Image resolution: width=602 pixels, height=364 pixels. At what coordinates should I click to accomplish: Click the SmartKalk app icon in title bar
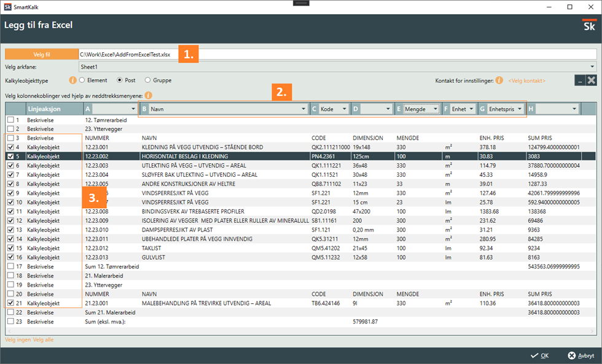(7, 7)
